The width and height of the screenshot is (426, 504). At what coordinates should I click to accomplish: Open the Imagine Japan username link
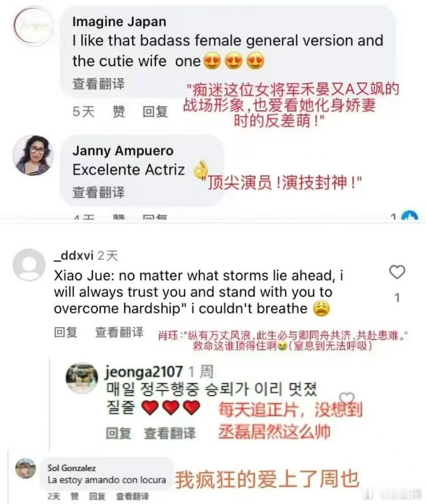(x=119, y=22)
